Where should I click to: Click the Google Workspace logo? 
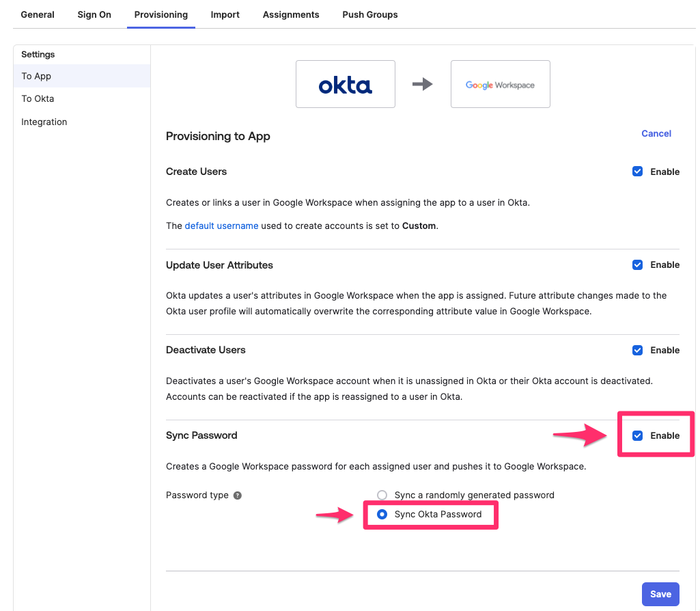pyautogui.click(x=500, y=83)
